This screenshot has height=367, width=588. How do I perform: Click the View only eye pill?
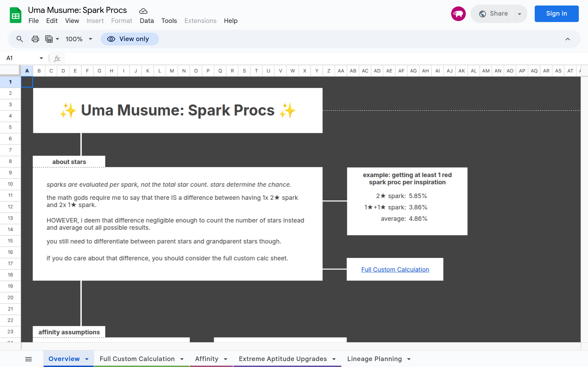coord(130,39)
